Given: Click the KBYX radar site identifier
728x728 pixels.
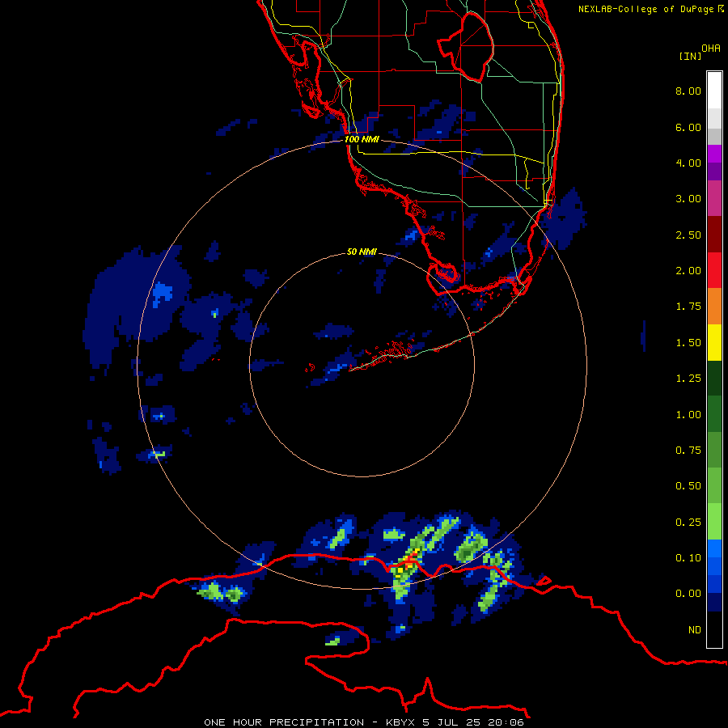Looking at the screenshot, I should click(x=401, y=722).
